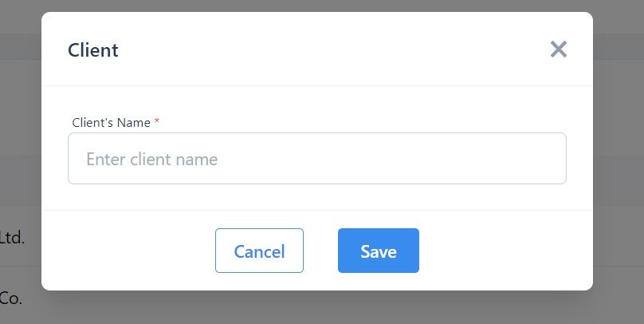Click blank dialog body space below the name field

[x=317, y=196]
